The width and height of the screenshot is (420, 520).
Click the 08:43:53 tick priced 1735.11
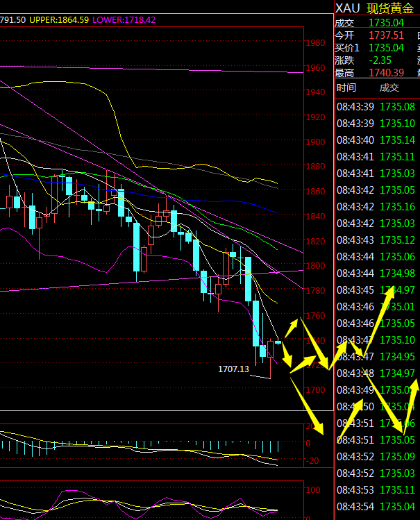pyautogui.click(x=376, y=490)
